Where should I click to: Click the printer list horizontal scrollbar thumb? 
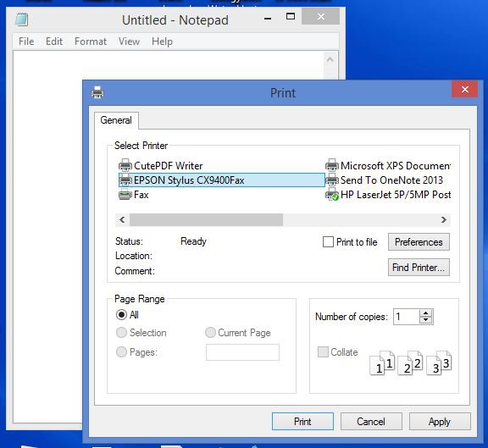pos(207,219)
